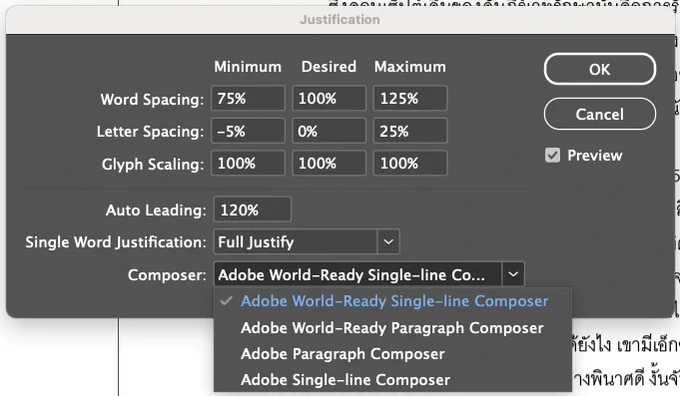Click the OK button
The height and width of the screenshot is (396, 680).
pos(600,69)
